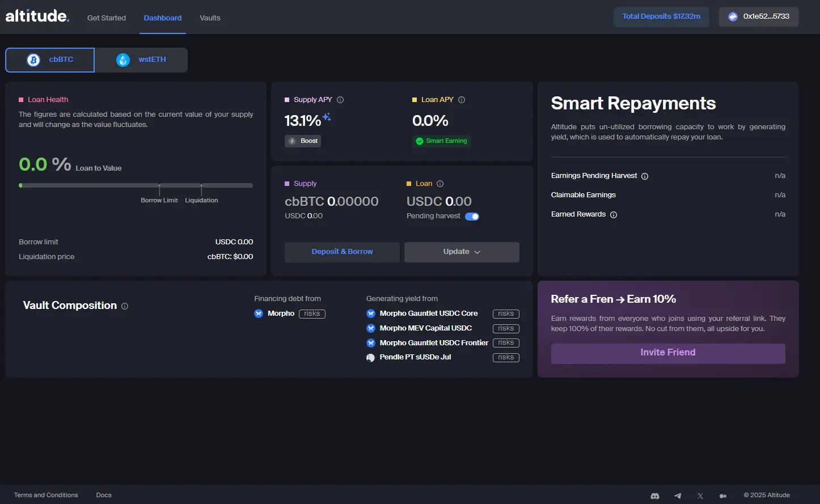Screen dimensions: 820x504
Task: Open the Get Started tab
Action: click(107, 18)
